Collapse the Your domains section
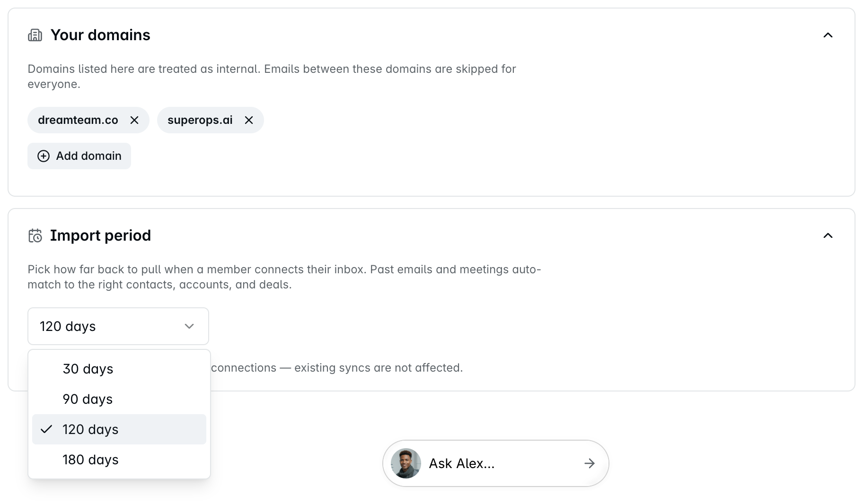This screenshot has width=864, height=504. pos(828,35)
